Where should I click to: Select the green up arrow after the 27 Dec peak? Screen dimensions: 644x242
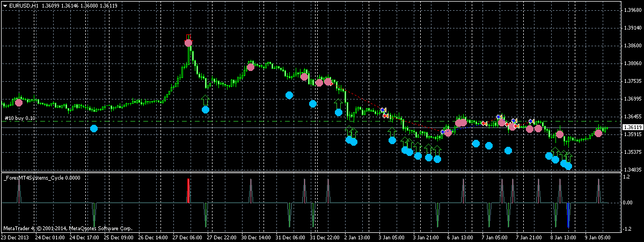[205, 100]
